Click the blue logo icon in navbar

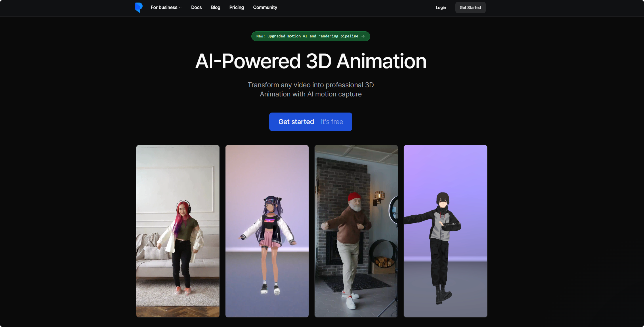(139, 7)
